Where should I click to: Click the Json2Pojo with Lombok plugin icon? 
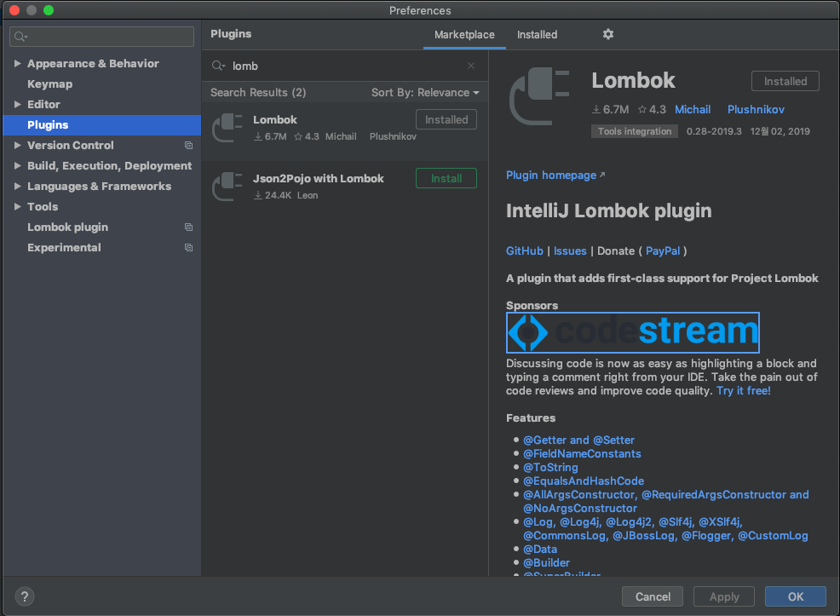click(227, 187)
